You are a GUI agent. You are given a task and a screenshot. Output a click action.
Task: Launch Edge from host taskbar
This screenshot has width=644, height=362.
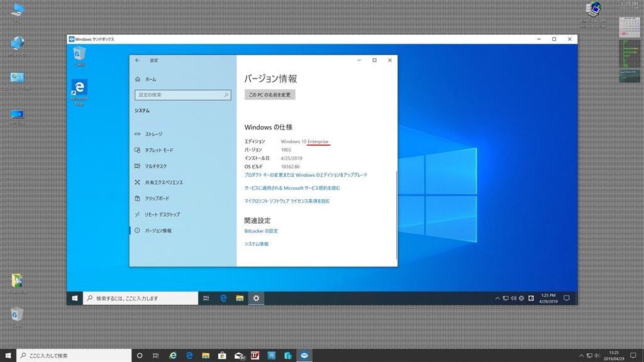(189, 356)
